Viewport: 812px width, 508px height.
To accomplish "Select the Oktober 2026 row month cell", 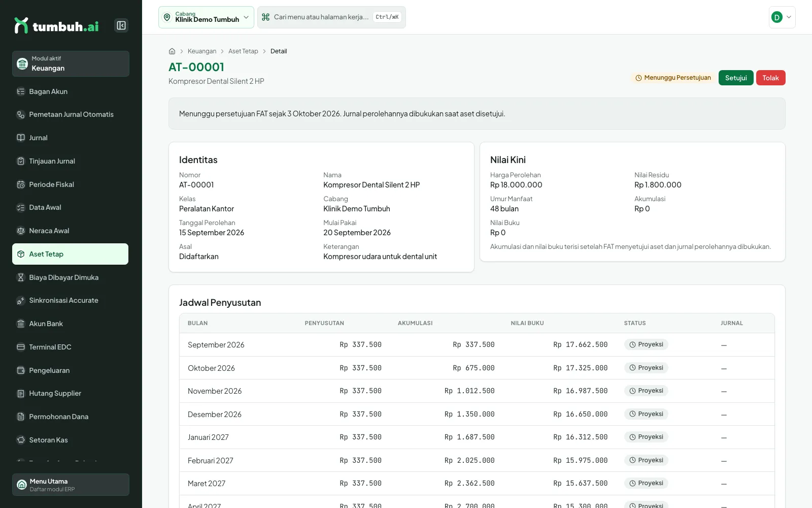I will point(211,368).
